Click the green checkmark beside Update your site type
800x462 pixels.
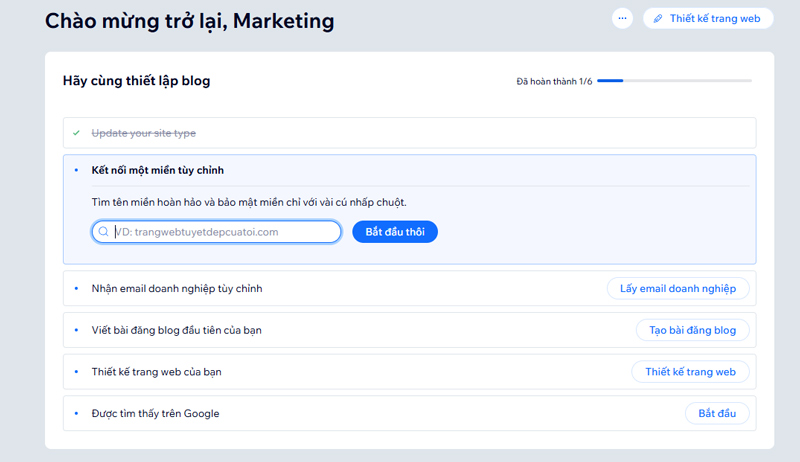[76, 133]
